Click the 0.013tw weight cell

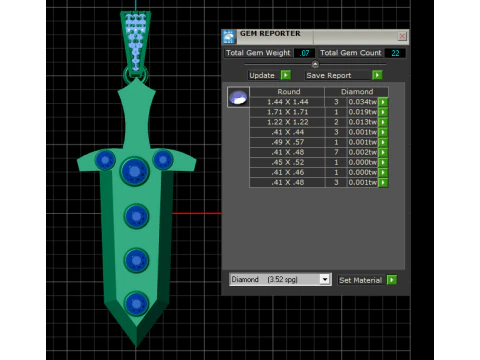[362, 122]
